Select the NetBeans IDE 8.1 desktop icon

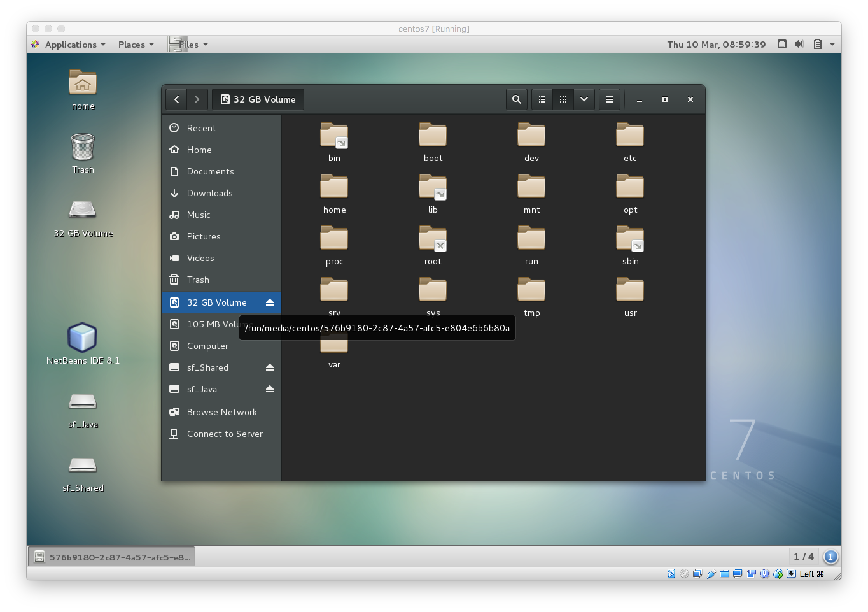coord(83,344)
